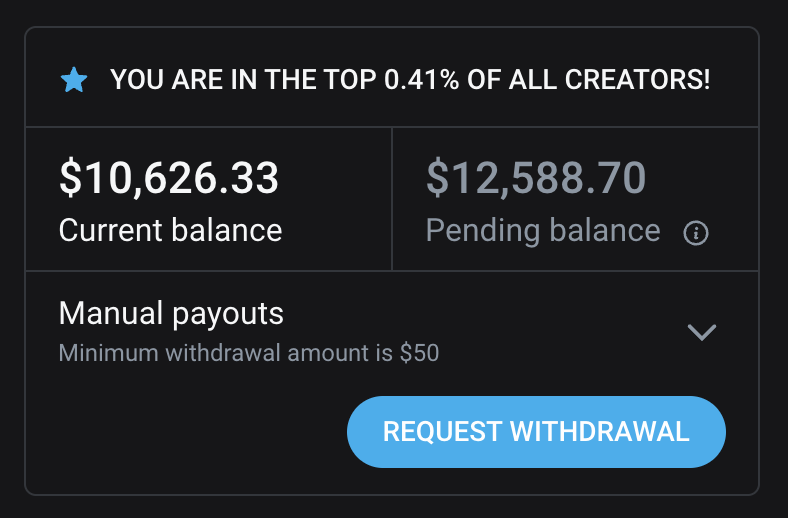Click the word payouts in Manual payouts
The height and width of the screenshot is (518, 788).
pos(228,315)
